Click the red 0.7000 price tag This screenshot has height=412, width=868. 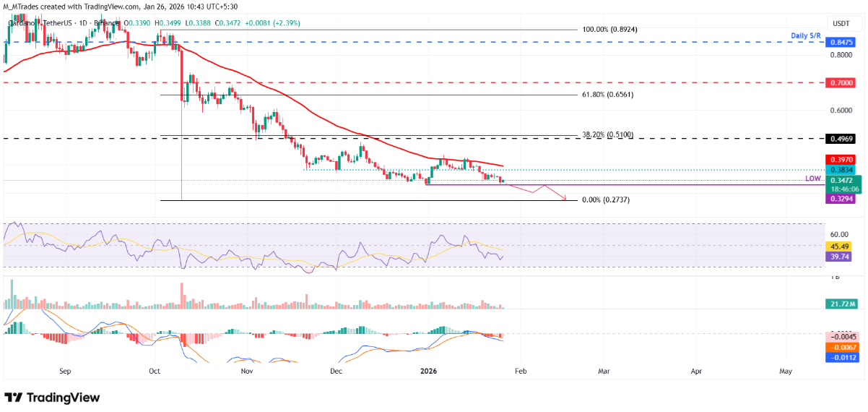(839, 83)
